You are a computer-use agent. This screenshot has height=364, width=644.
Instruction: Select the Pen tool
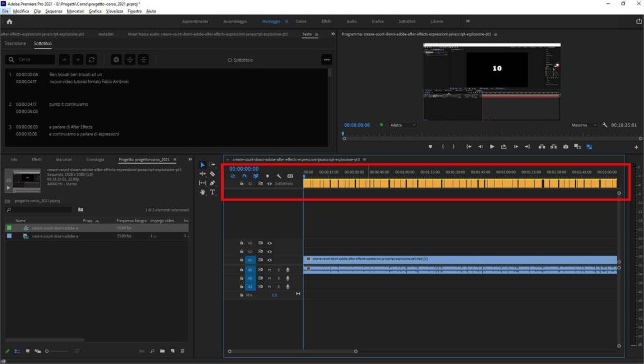click(x=211, y=183)
